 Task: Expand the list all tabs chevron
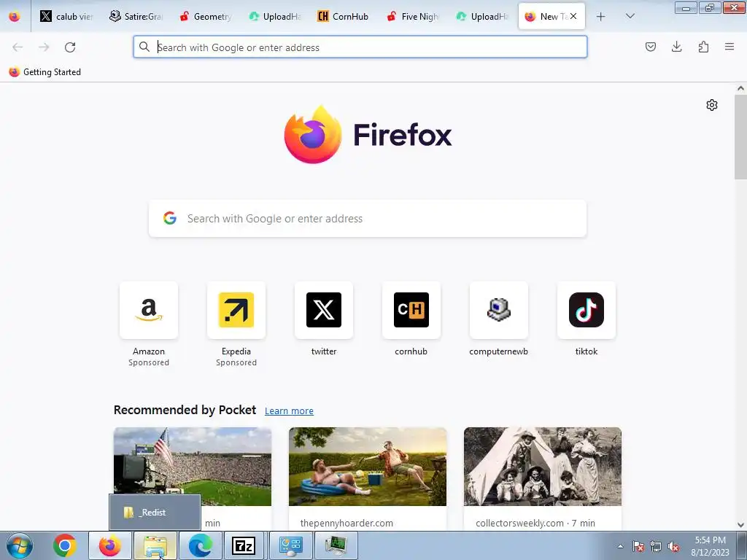point(630,16)
